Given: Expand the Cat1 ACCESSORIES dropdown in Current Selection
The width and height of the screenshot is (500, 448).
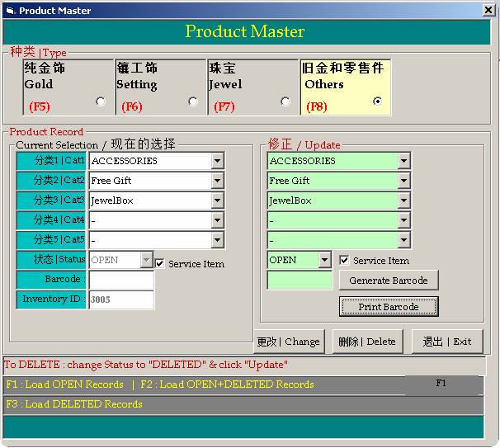Looking at the screenshot, I should point(217,161).
